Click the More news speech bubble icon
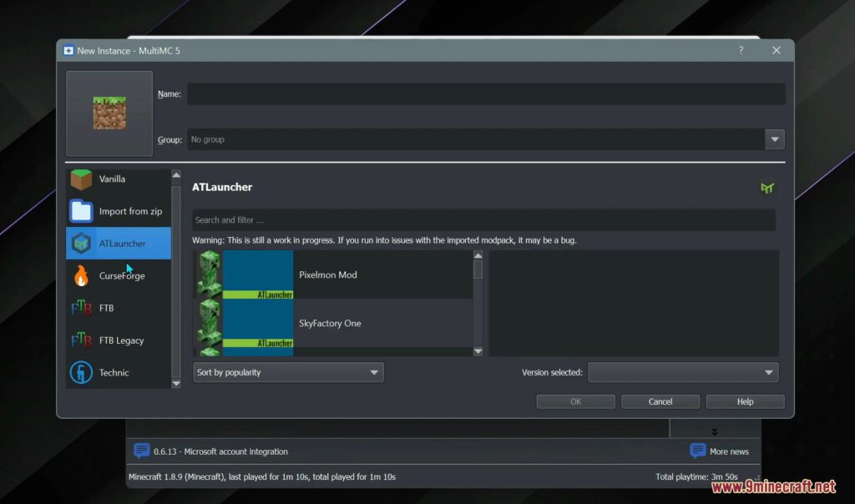 [x=697, y=451]
